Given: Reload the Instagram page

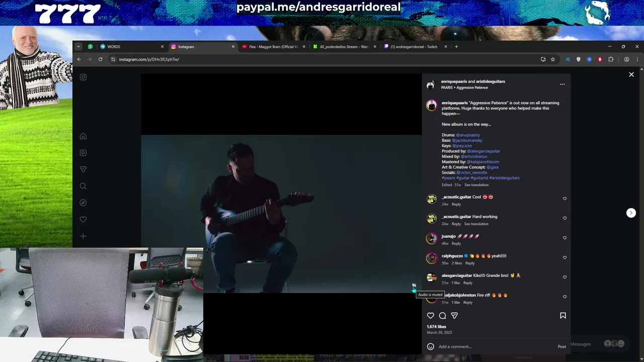Looking at the screenshot, I should point(100,59).
